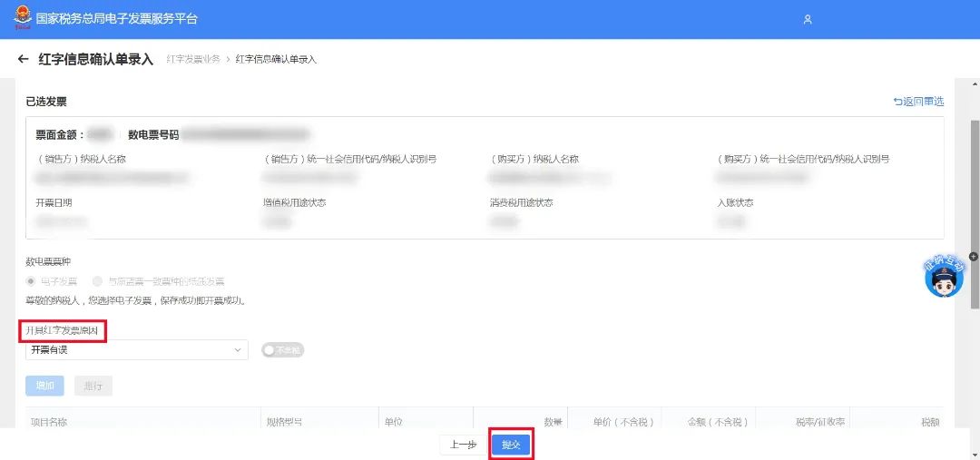Click the 项目名称 column header
This screenshot has width=980, height=460.
49,422
